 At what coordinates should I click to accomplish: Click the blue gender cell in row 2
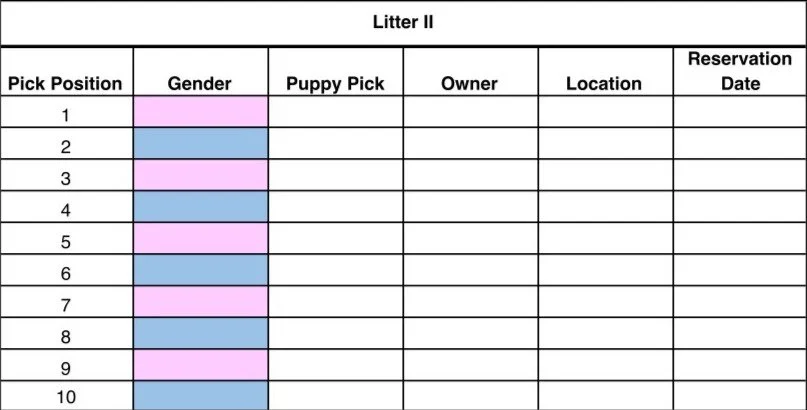(x=201, y=144)
